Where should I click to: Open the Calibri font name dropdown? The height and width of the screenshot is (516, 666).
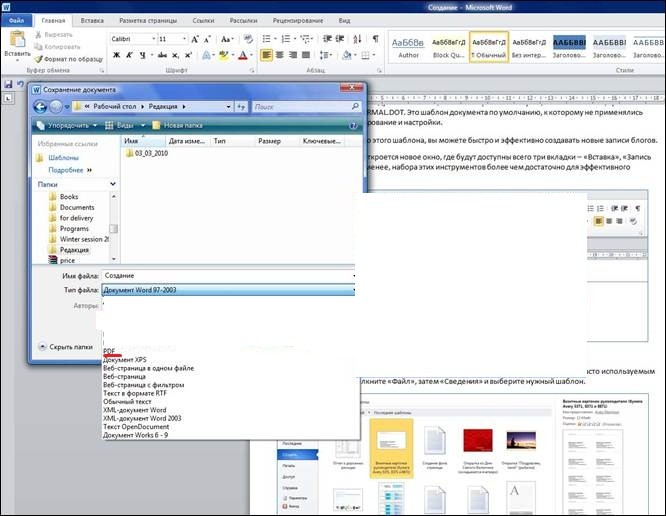click(154, 39)
